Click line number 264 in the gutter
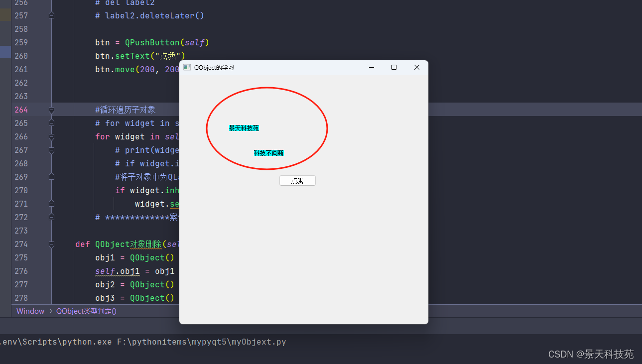This screenshot has height=364, width=642. 21,110
